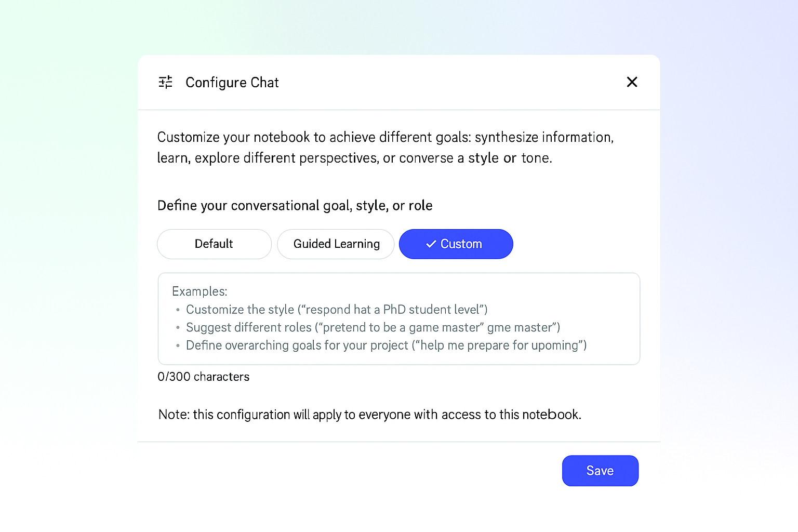Click the checkmark icon on Custom chip
Image resolution: width=798 pixels, height=532 pixels.
[431, 244]
